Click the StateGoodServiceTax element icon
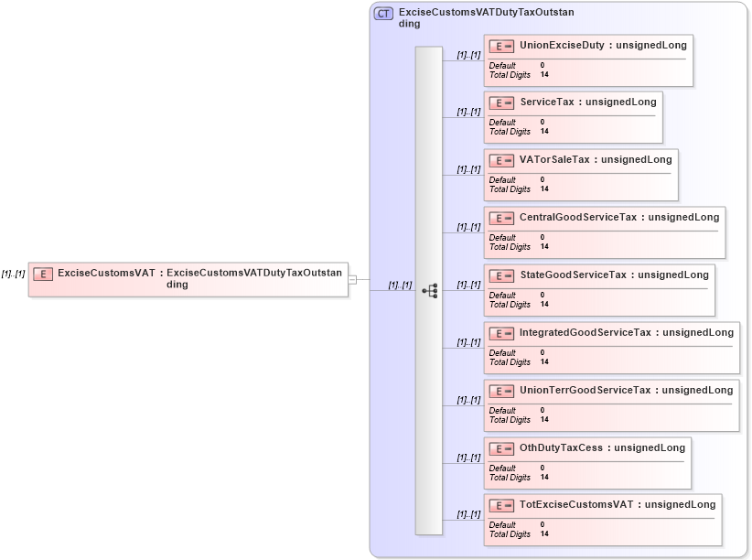The image size is (752, 560). (x=500, y=275)
